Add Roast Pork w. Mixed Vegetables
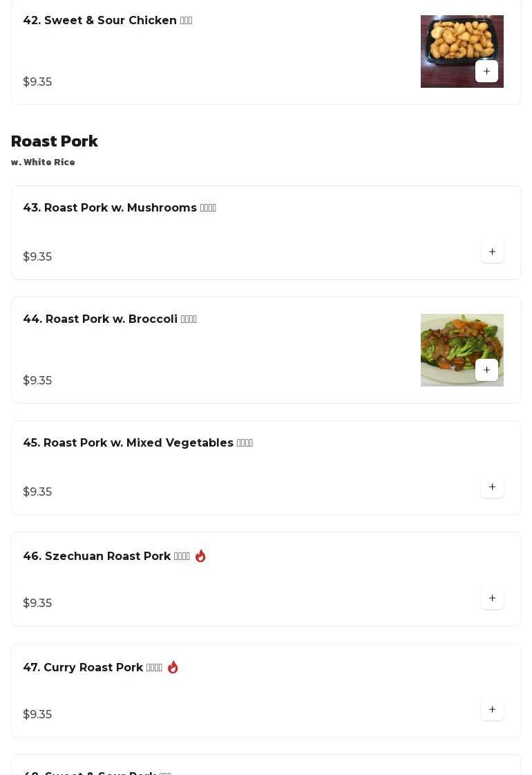The width and height of the screenshot is (532, 775). [x=492, y=487]
